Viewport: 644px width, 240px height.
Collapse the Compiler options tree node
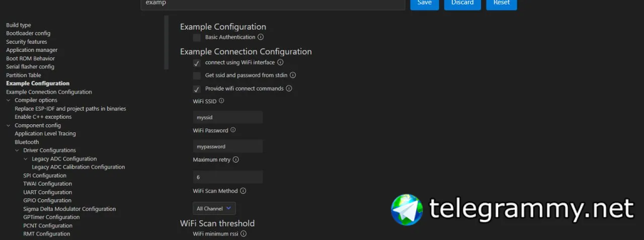pyautogui.click(x=9, y=101)
